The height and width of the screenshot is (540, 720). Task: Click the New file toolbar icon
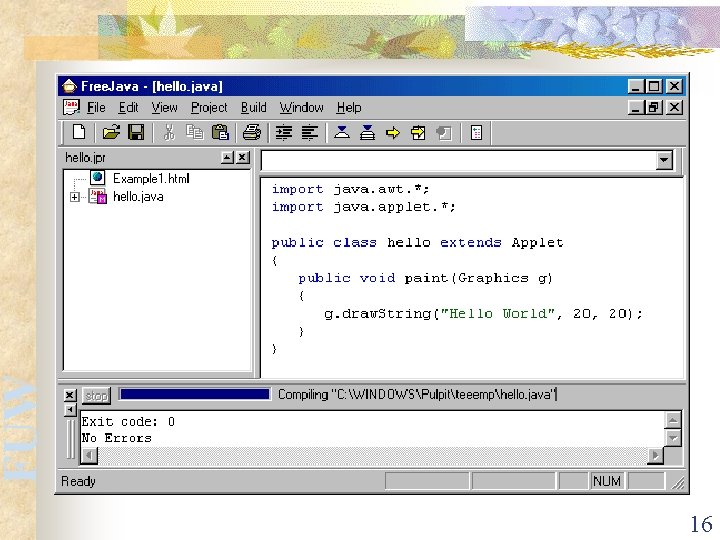[79, 133]
